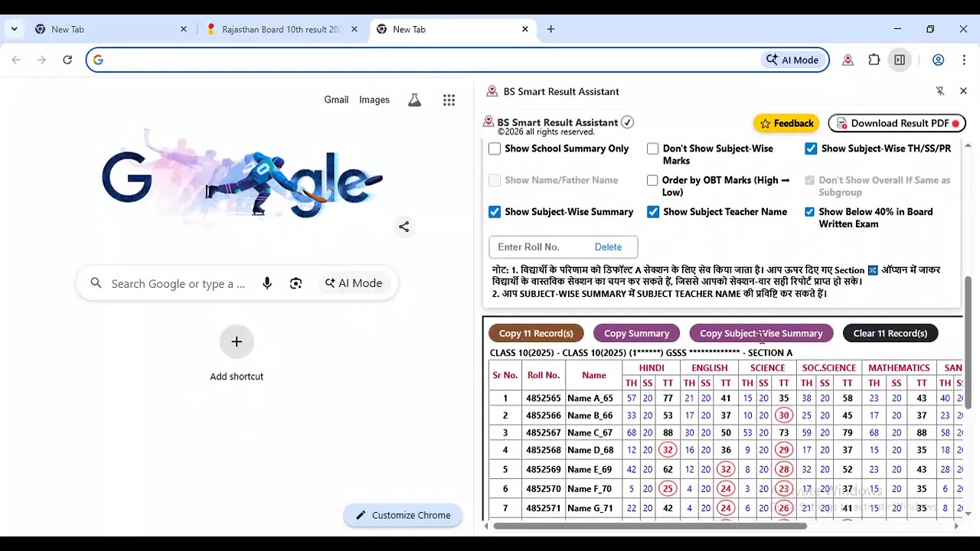
Task: Close the BS Smart Result Assistant side panel
Action: click(963, 91)
